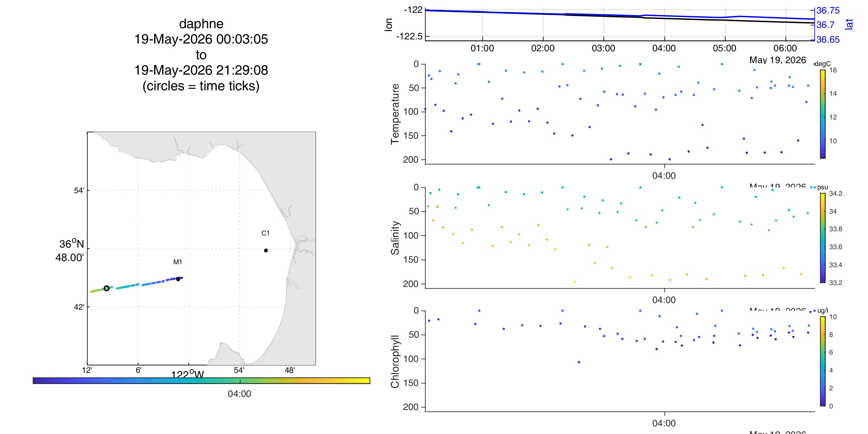Click the lon axis label
The width and height of the screenshot is (868, 434).
tap(388, 25)
